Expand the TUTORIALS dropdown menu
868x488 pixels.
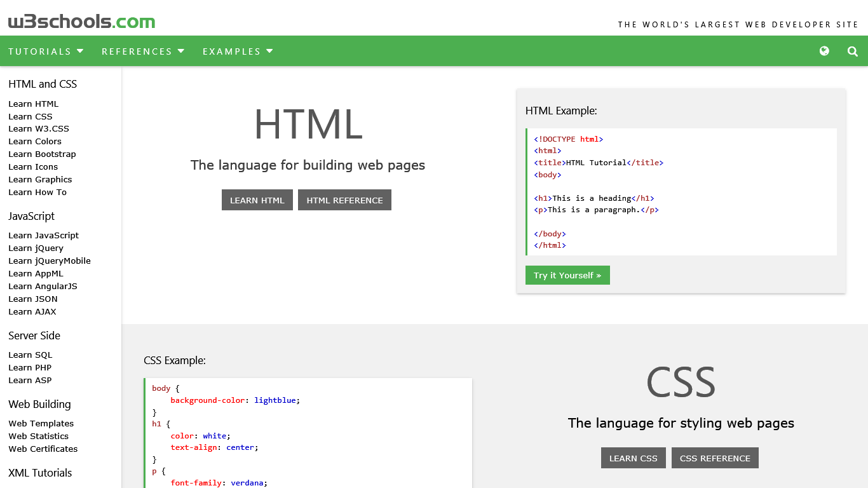45,51
